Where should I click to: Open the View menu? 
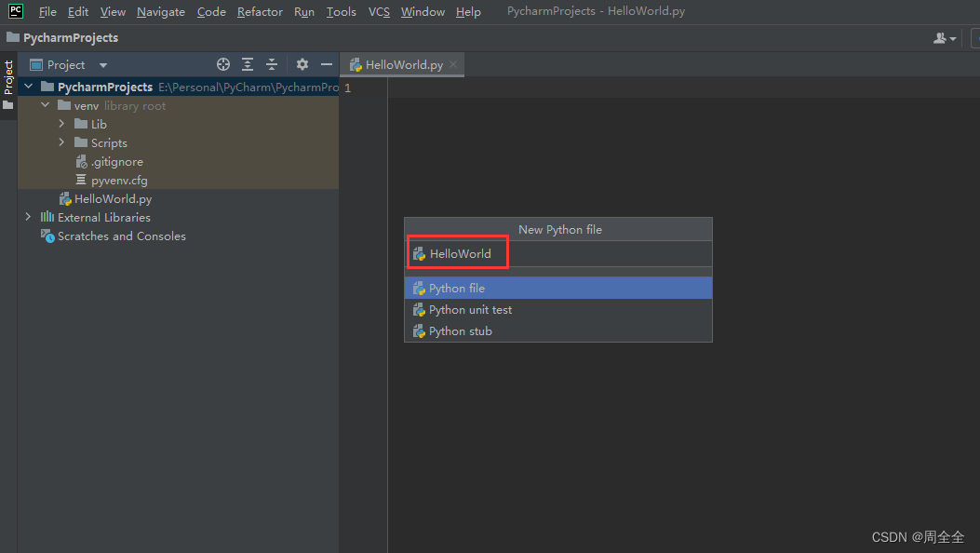coord(113,12)
